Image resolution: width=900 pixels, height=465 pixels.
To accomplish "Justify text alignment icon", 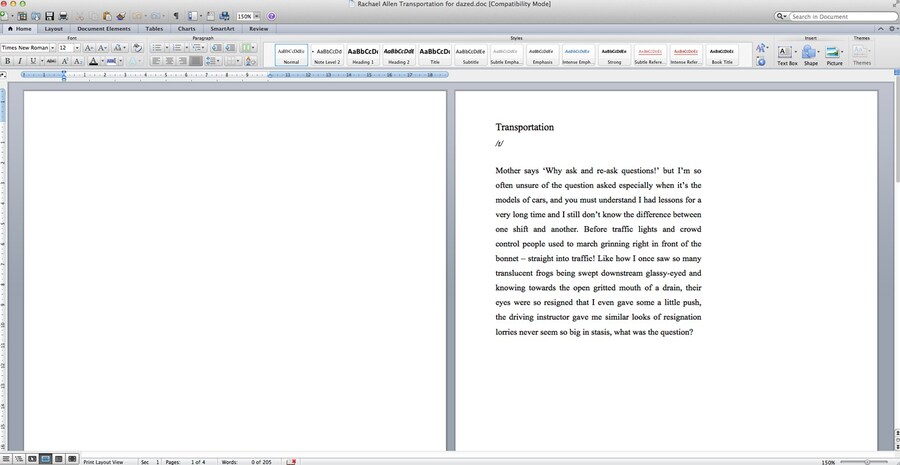I will coord(196,61).
